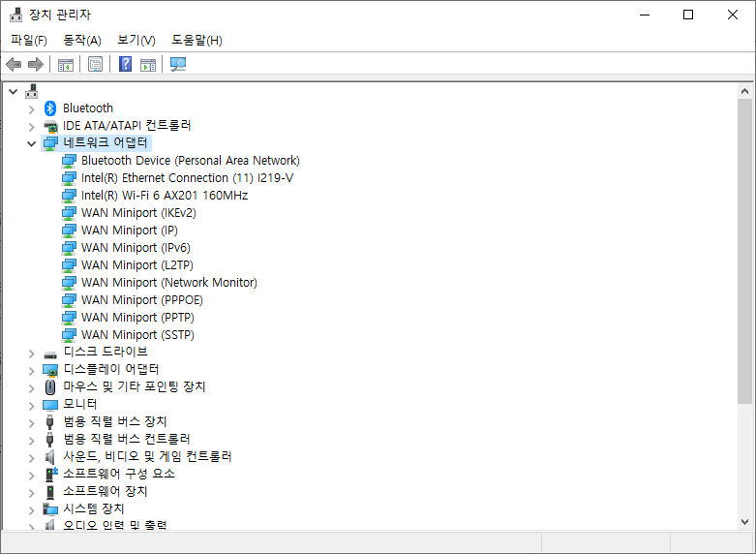Click the scan for hardware changes icon
The image size is (756, 554).
pyautogui.click(x=178, y=65)
